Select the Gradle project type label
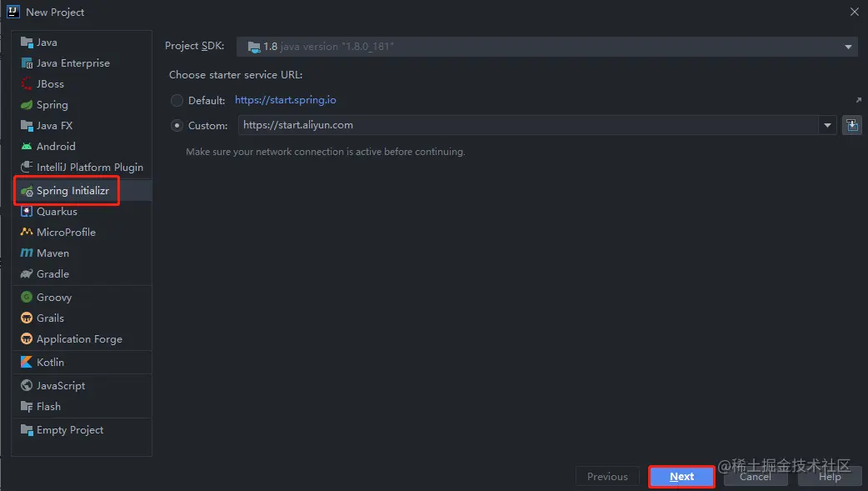This screenshot has height=491, width=868. 52,273
